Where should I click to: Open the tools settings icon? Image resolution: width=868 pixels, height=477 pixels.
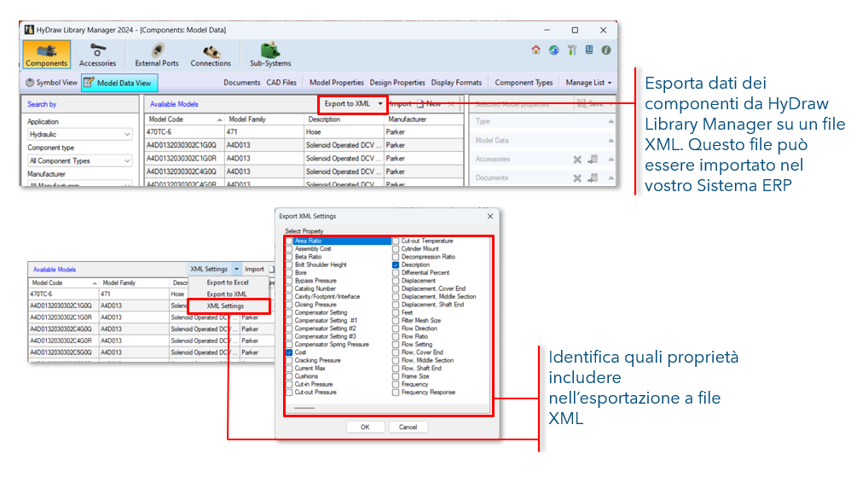pos(572,49)
